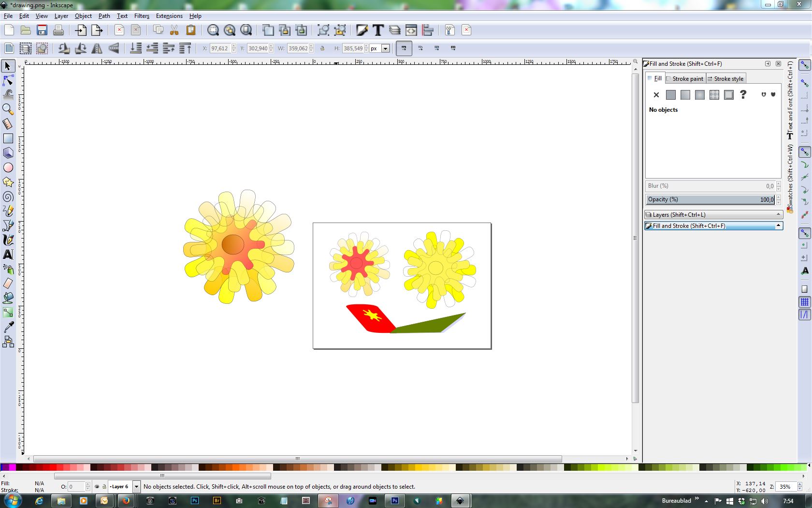This screenshot has width=812, height=508.
Task: Open the File menu
Action: [x=8, y=16]
